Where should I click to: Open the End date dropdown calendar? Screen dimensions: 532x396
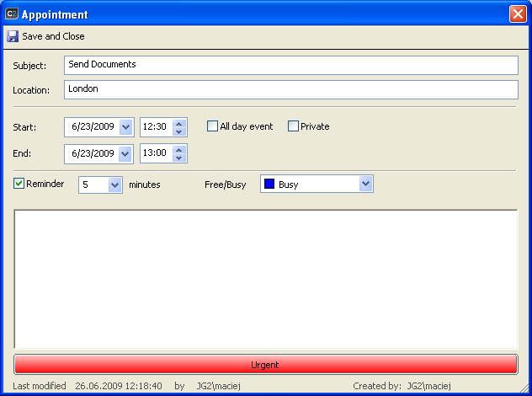(125, 154)
